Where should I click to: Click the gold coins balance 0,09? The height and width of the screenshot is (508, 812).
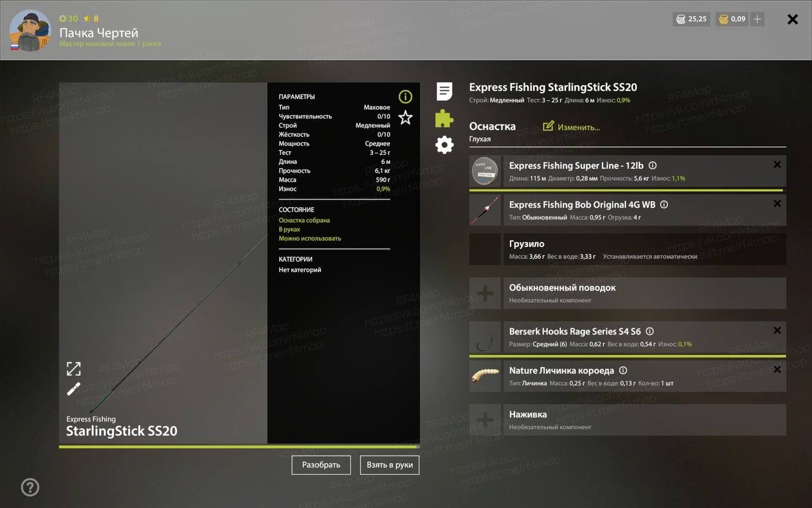pos(732,19)
